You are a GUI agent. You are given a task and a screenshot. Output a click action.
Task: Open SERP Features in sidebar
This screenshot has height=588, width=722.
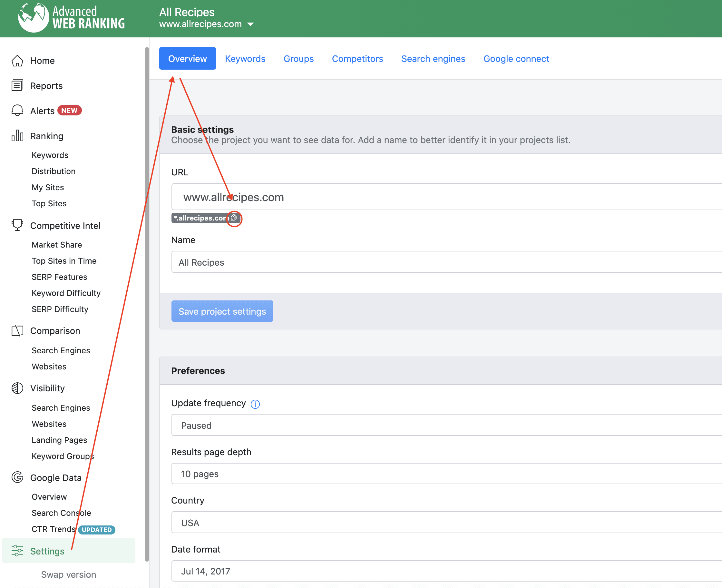[60, 277]
